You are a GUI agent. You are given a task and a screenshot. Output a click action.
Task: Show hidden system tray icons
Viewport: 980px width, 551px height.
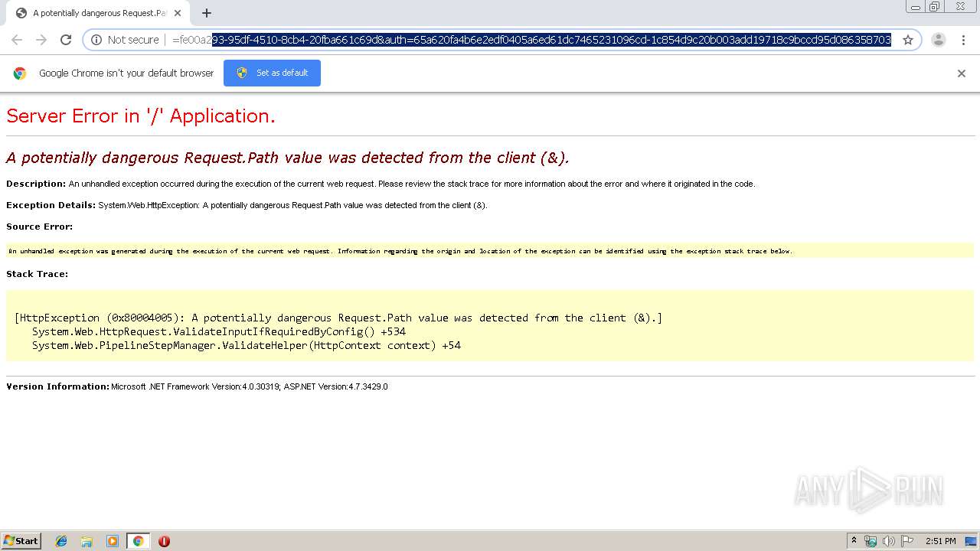click(854, 541)
